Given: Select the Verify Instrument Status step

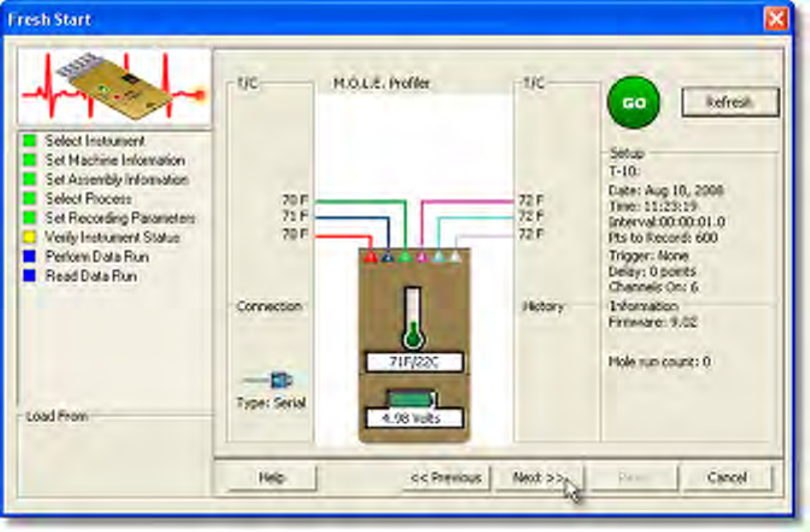Looking at the screenshot, I should point(112,237).
